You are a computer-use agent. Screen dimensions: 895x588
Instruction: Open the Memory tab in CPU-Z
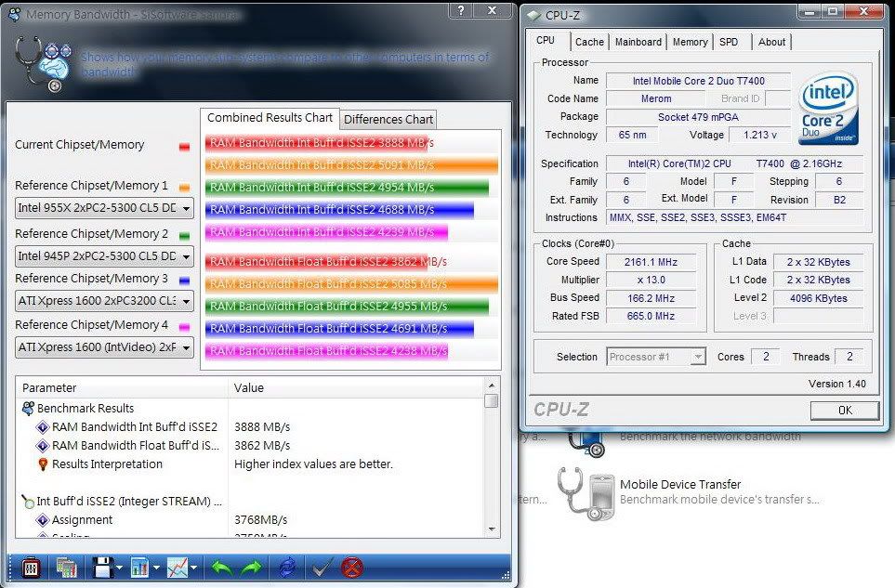[691, 42]
